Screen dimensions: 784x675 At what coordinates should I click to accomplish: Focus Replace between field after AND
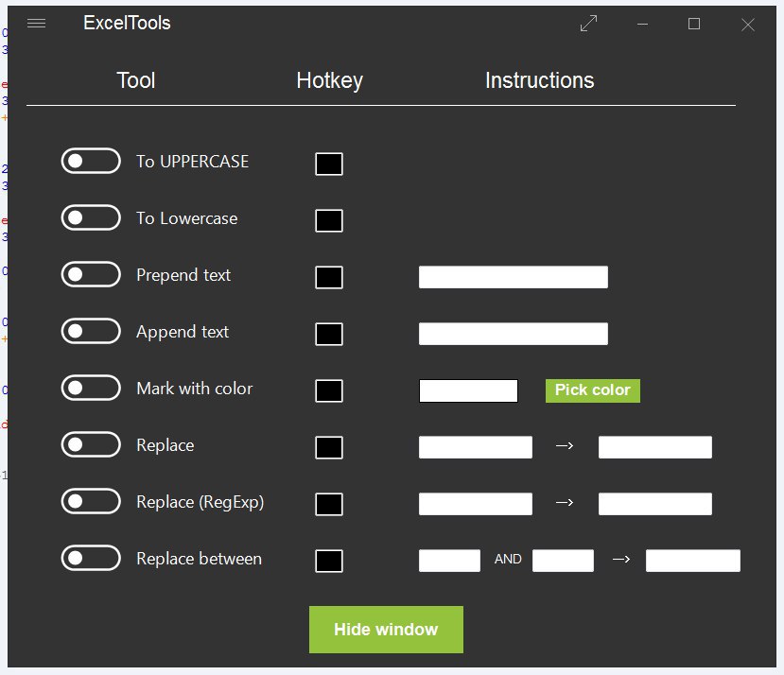point(563,561)
